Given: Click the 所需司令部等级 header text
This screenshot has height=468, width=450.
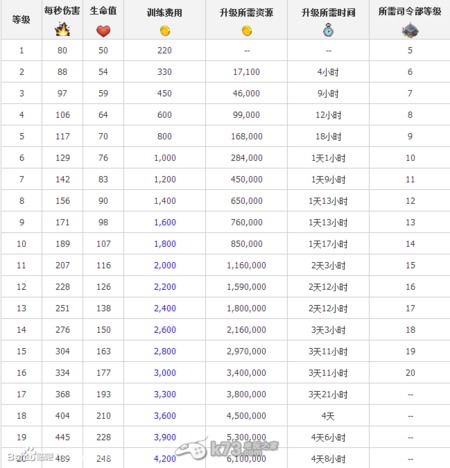Looking at the screenshot, I should click(x=410, y=11).
